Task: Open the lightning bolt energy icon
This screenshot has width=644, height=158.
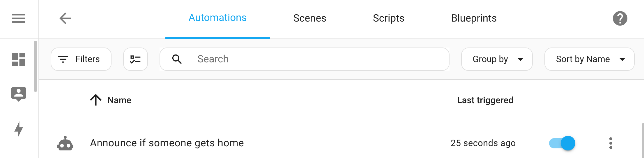Action: [x=19, y=129]
